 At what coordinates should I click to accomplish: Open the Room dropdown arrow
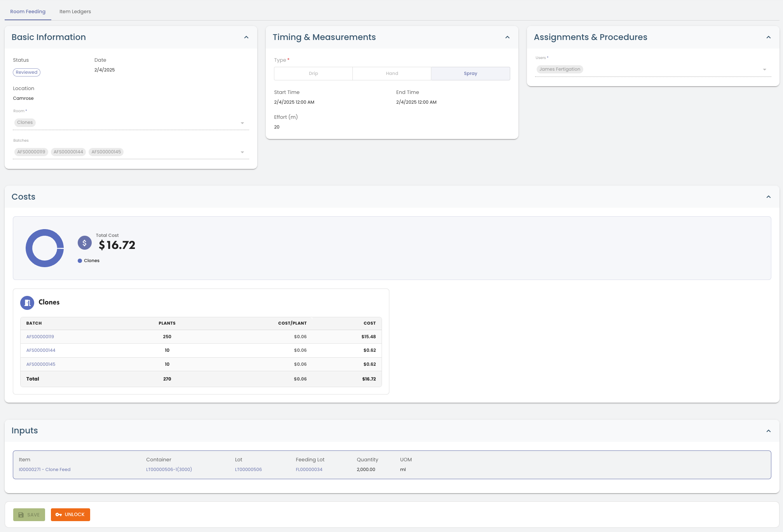click(242, 123)
